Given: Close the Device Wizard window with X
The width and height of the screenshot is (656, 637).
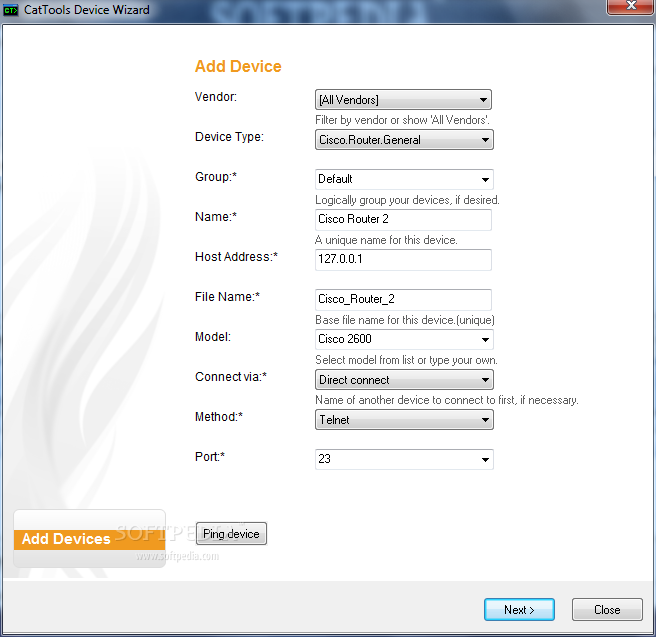Looking at the screenshot, I should [630, 6].
